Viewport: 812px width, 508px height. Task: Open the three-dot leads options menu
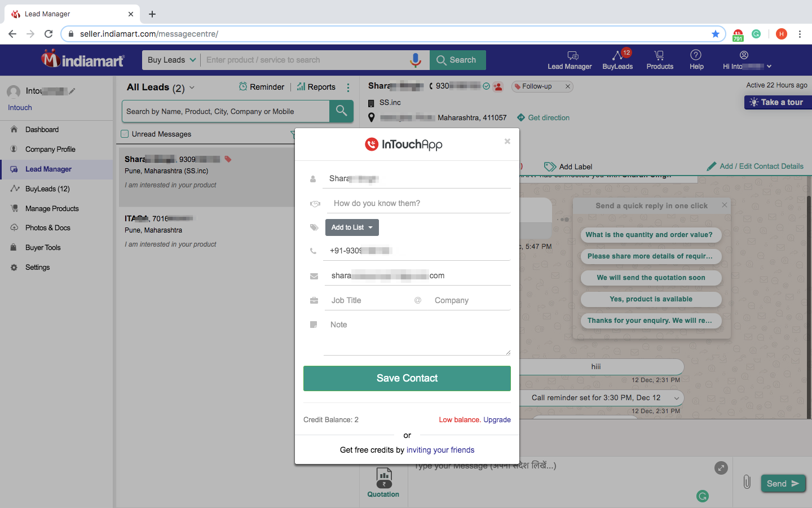pyautogui.click(x=348, y=87)
